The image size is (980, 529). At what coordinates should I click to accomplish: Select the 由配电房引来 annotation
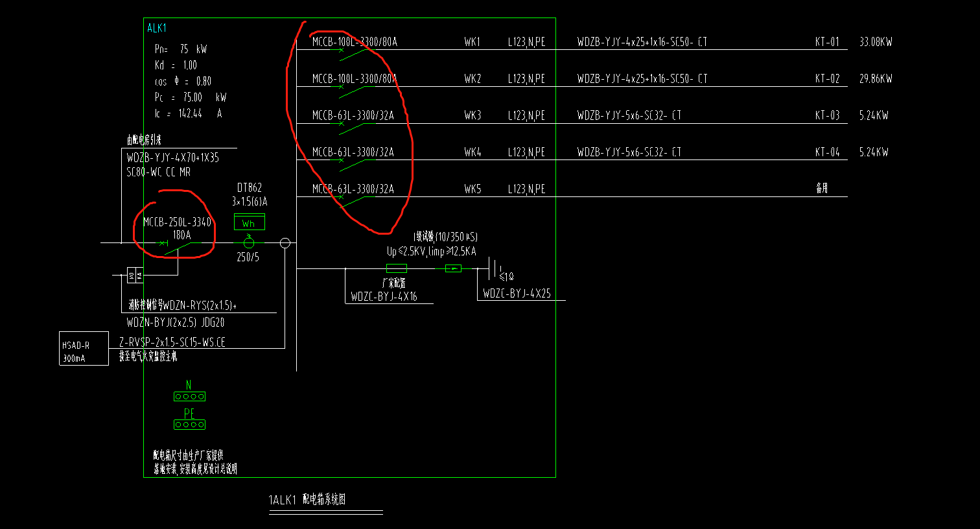(144, 140)
